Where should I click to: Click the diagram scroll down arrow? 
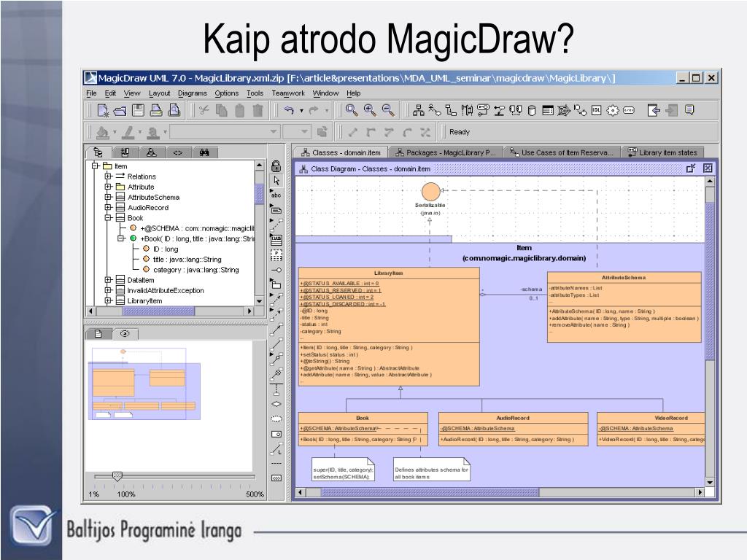(710, 483)
